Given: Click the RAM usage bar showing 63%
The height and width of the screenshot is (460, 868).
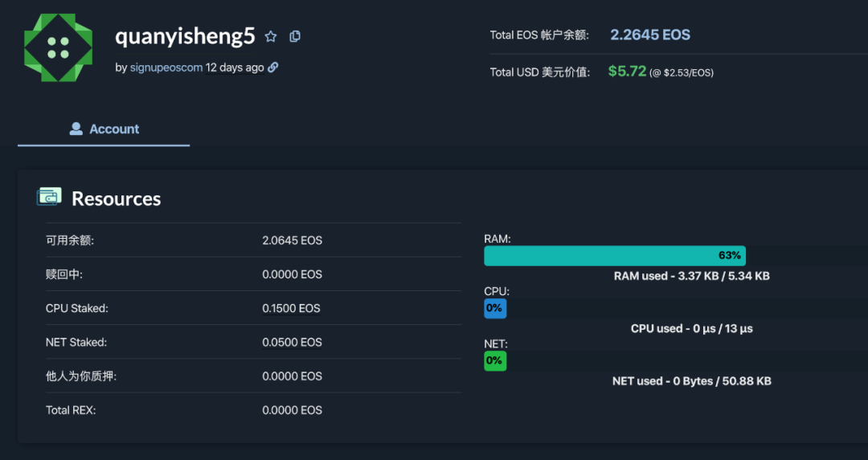Looking at the screenshot, I should (x=614, y=256).
